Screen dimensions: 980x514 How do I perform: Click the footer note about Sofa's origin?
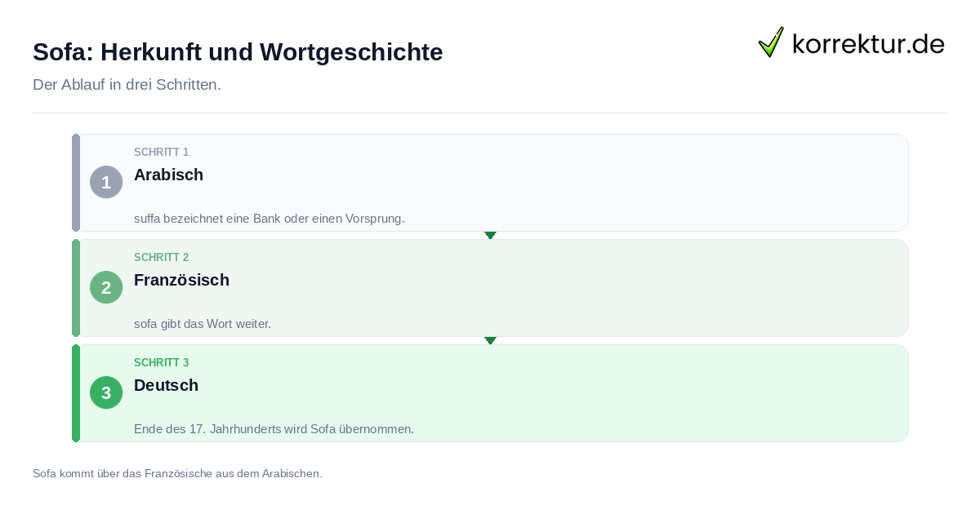click(x=177, y=473)
